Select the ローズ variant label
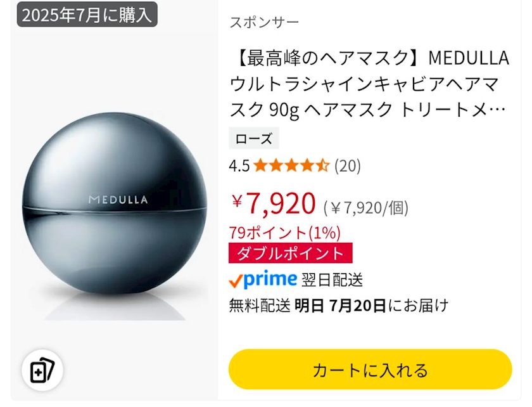 (x=253, y=139)
